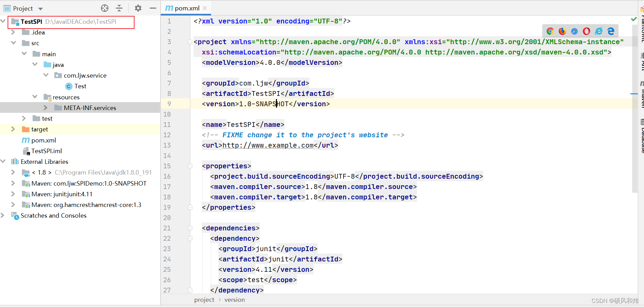Expand the .idea folder
This screenshot has width=644, height=307.
coord(13,32)
